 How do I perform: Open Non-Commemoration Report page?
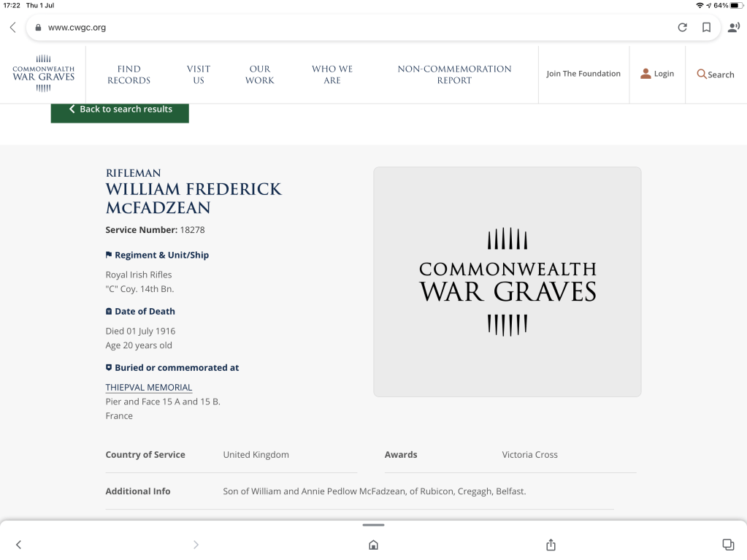click(x=454, y=74)
